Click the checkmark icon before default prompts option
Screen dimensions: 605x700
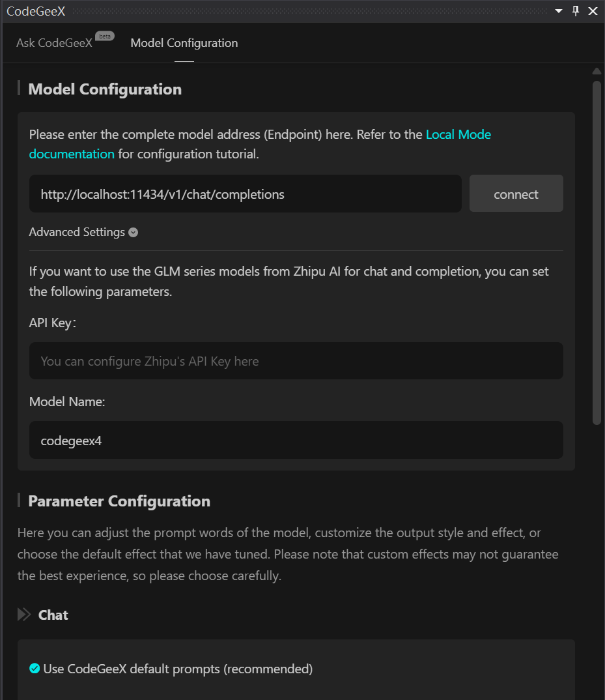(34, 669)
